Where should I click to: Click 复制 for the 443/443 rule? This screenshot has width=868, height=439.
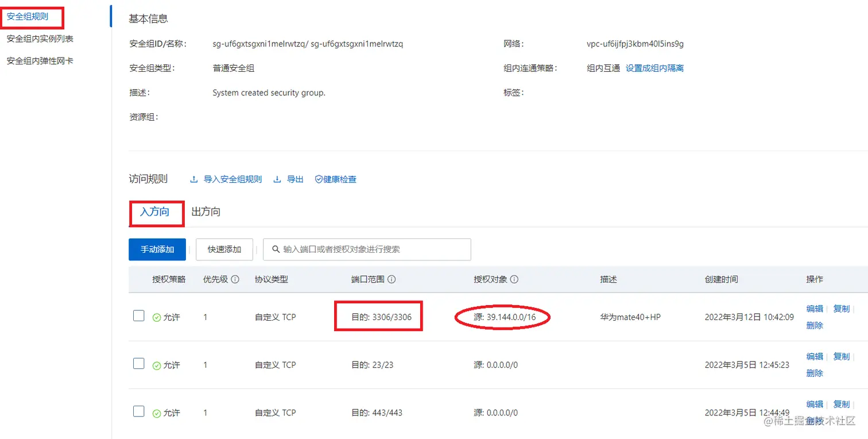(x=841, y=404)
